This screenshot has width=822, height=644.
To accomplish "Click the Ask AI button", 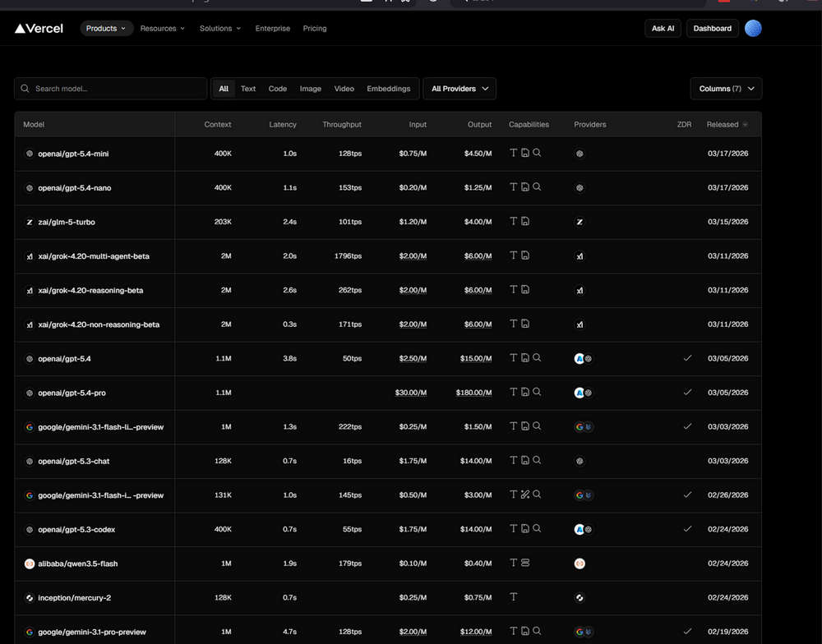I will (x=663, y=28).
